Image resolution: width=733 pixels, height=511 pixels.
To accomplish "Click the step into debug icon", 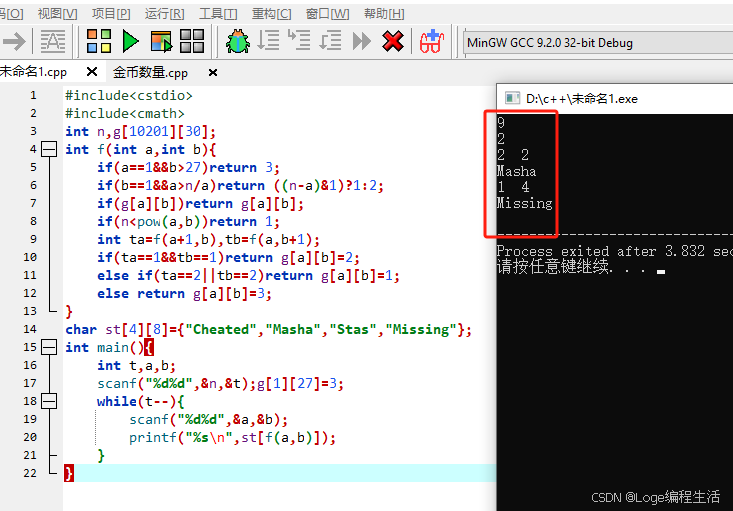I will 299,40.
